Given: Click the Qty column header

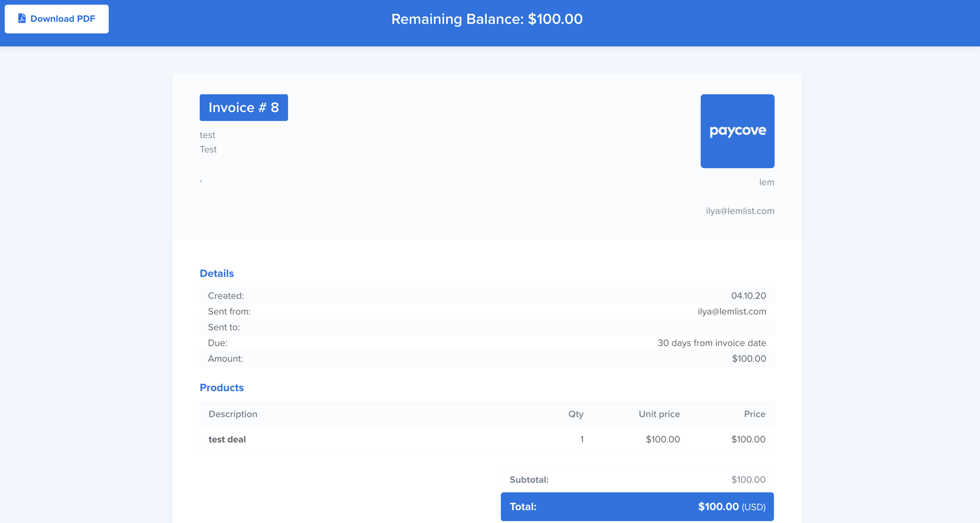Looking at the screenshot, I should pos(576,414).
